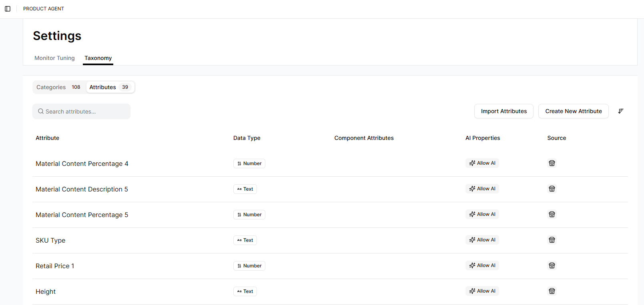Click the sort order icon
The width and height of the screenshot is (644, 305).
point(621,111)
